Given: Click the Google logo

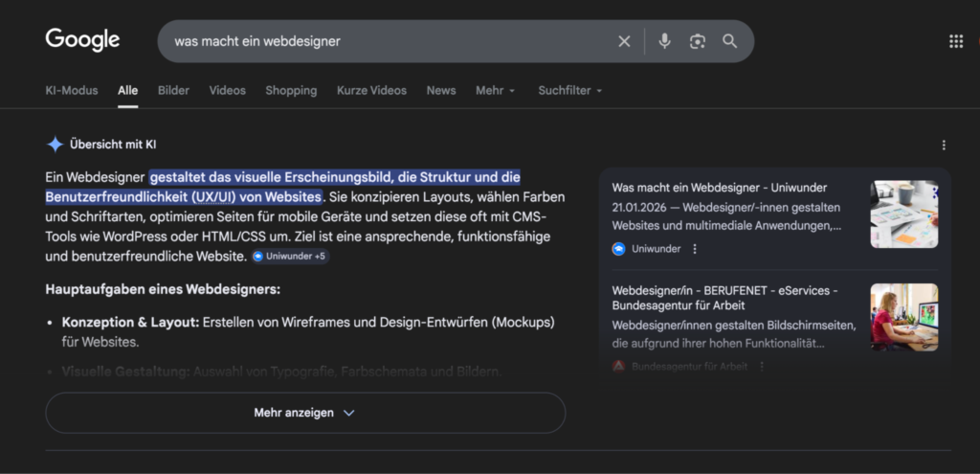Looking at the screenshot, I should 82,40.
